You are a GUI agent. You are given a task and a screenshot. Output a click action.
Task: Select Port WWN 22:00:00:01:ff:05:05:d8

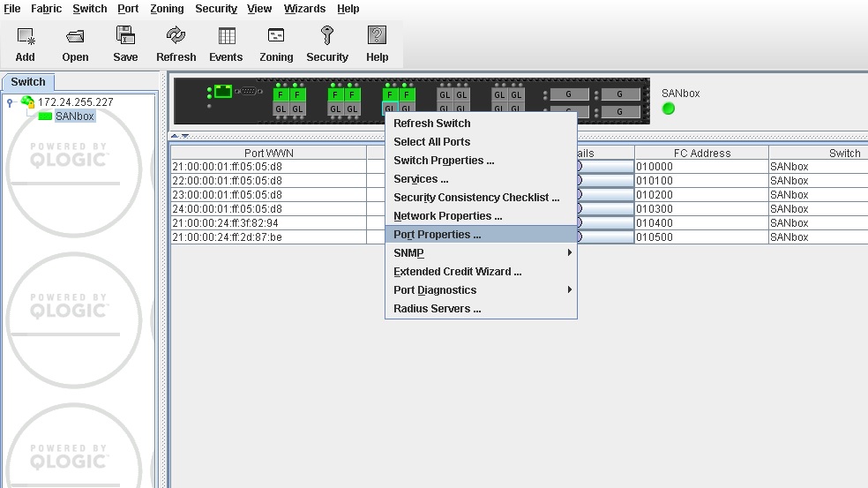point(268,181)
